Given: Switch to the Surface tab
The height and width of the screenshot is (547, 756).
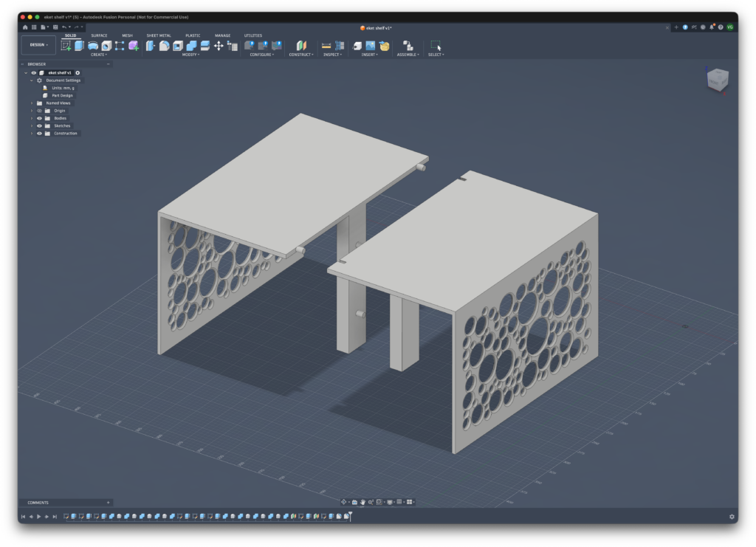Looking at the screenshot, I should coord(100,35).
